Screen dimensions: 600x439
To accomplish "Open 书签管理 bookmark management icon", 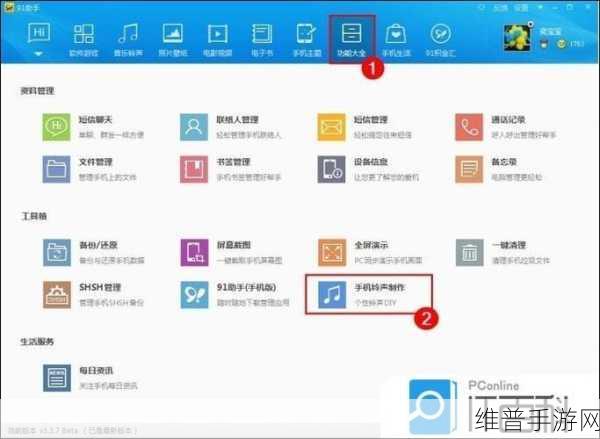I will [x=194, y=169].
